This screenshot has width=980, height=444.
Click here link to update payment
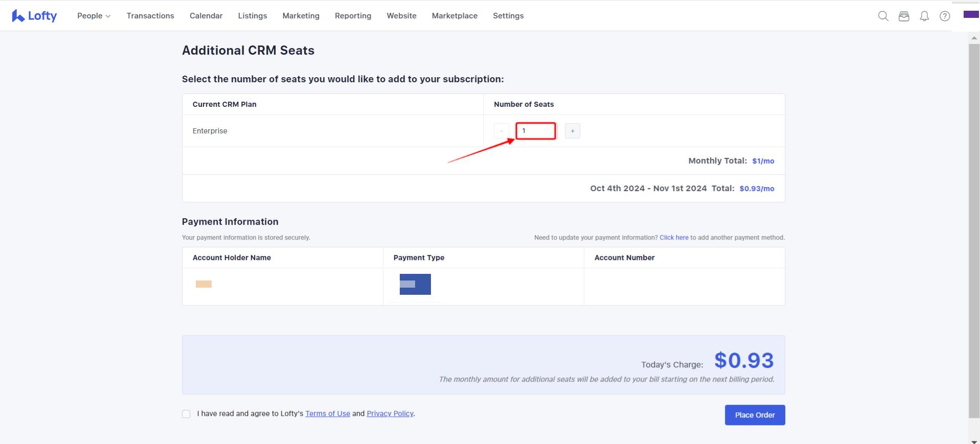point(674,238)
